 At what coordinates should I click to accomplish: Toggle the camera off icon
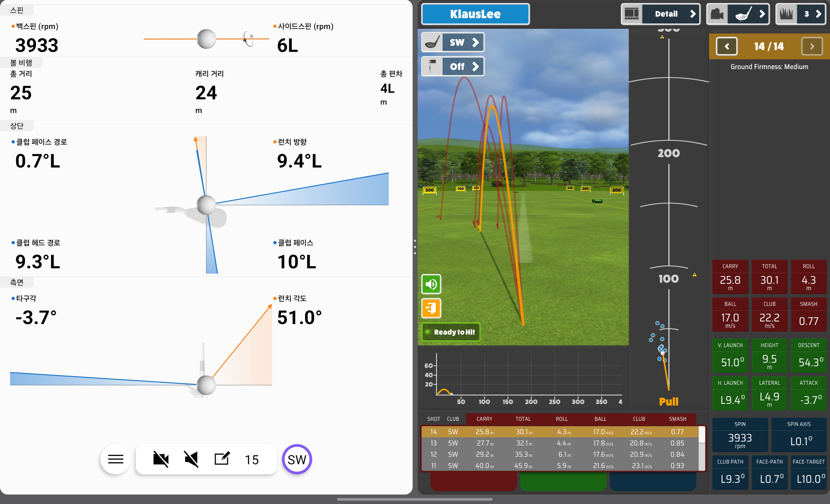coord(161,459)
